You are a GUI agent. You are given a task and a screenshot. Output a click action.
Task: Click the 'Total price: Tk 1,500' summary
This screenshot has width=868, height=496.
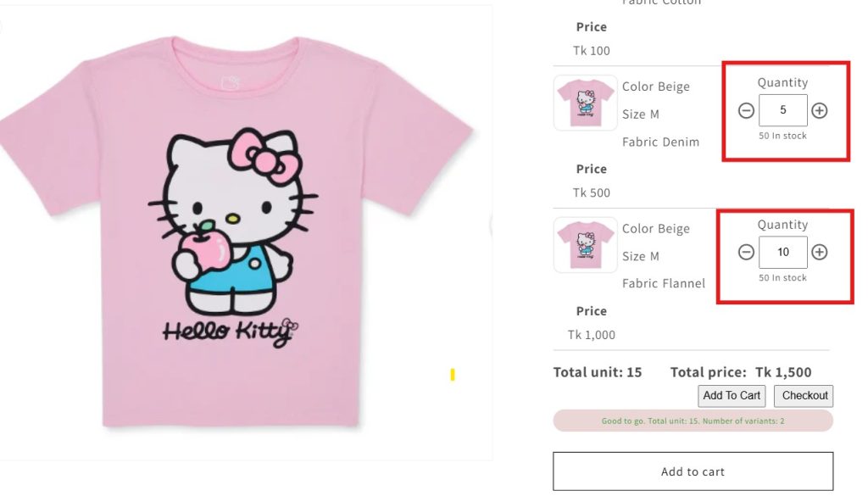tap(741, 372)
